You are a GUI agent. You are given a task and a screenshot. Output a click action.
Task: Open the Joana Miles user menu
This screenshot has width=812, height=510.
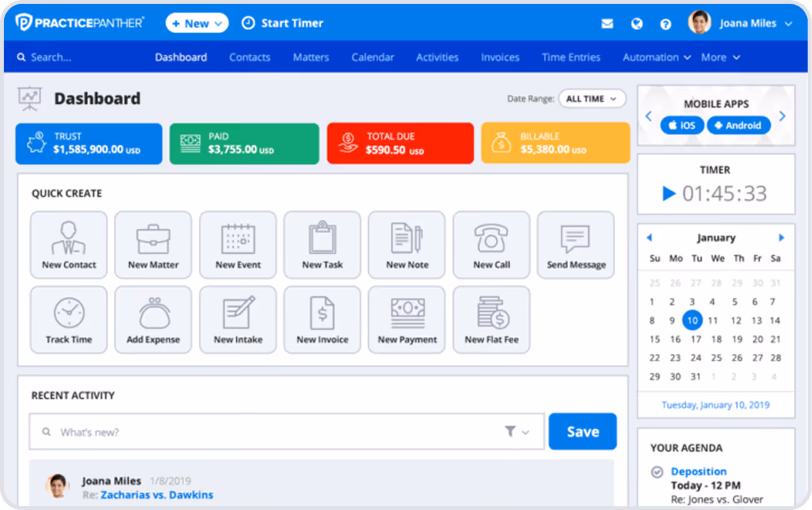click(741, 23)
